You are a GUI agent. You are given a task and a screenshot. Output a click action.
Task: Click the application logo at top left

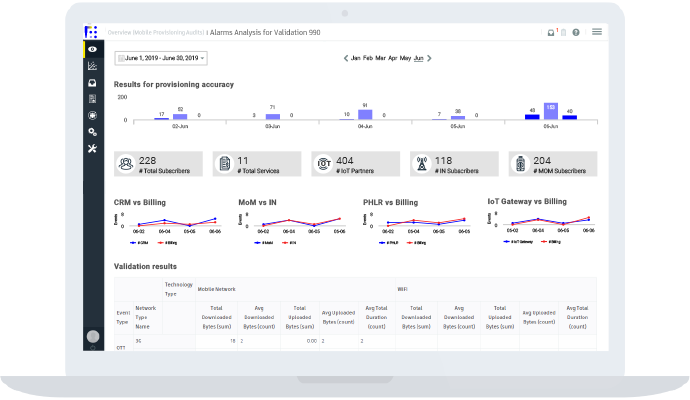point(91,32)
